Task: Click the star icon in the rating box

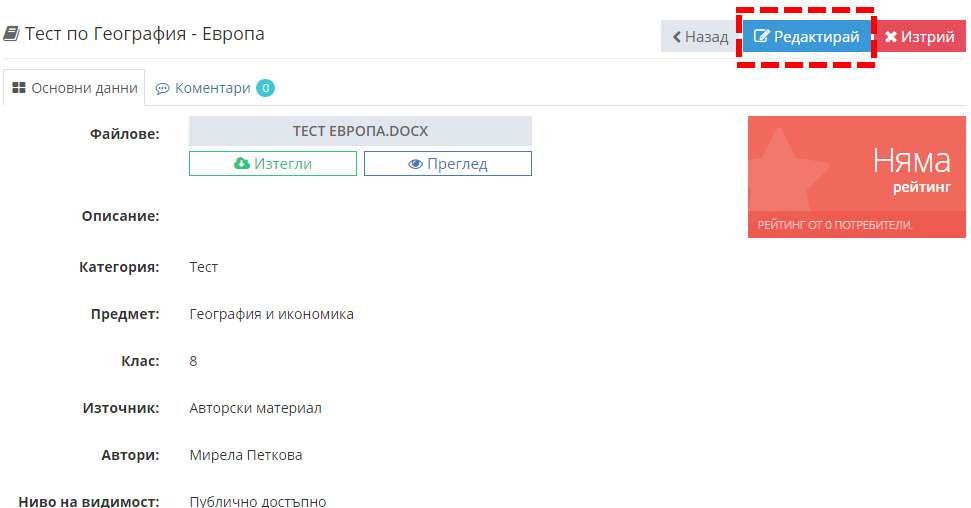Action: pos(784,169)
